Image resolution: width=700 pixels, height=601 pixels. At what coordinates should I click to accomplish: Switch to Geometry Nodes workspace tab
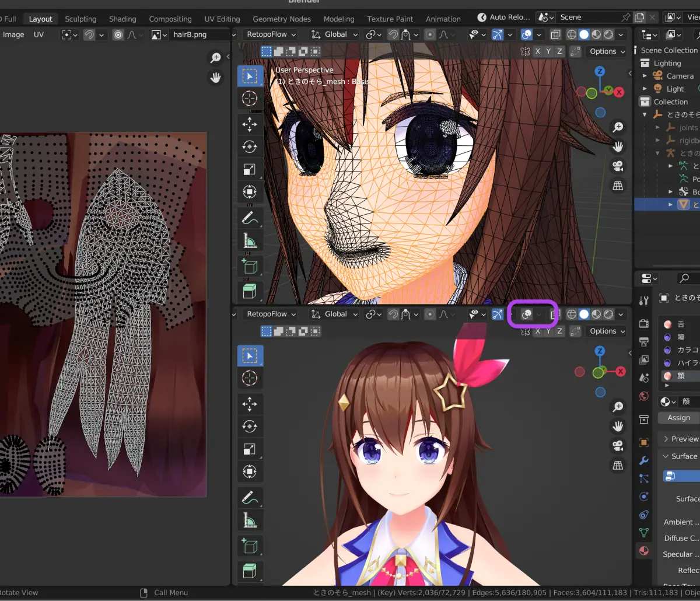tap(282, 19)
